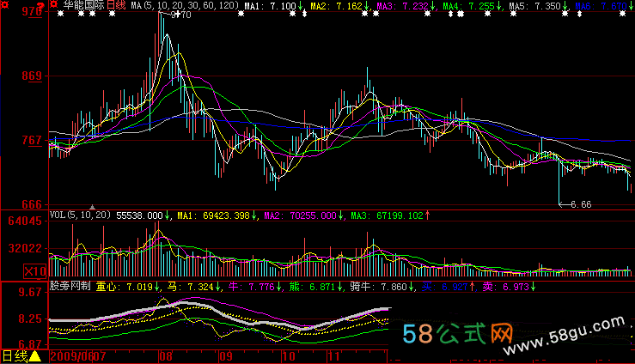Click the star marker beneath the MA5 label
635x364 pixels.
tap(514, 14)
